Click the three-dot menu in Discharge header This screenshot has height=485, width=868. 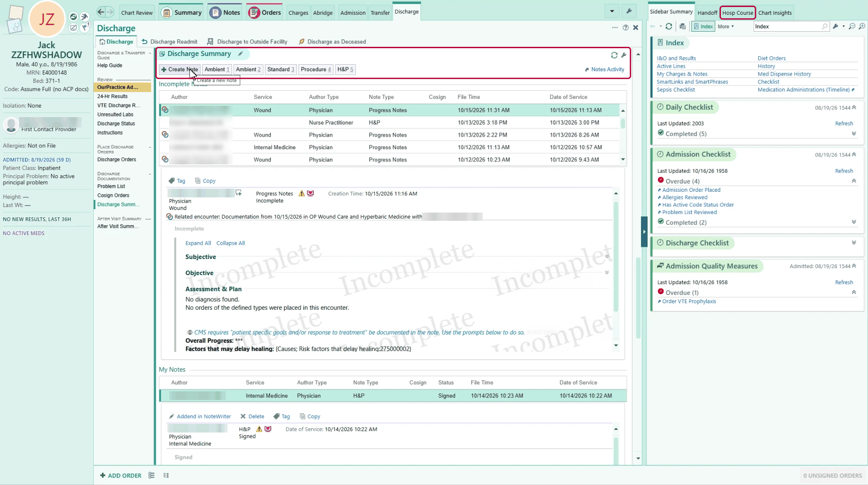tap(615, 27)
